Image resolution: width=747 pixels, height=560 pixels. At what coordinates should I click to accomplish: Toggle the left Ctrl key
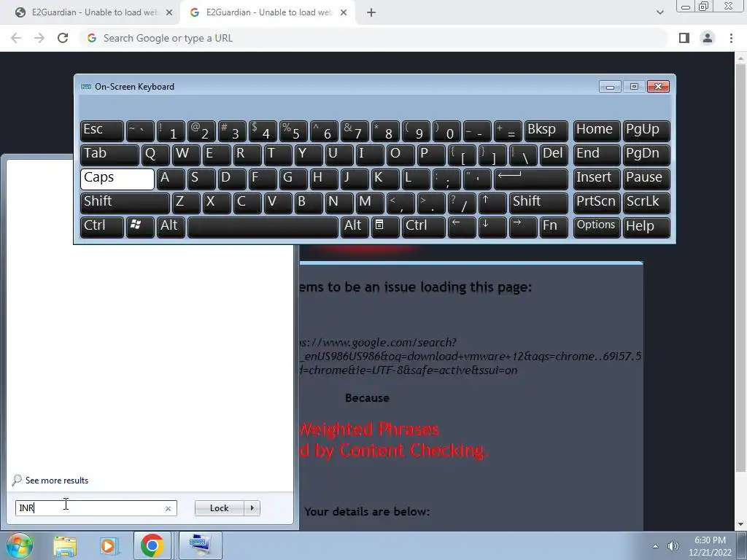tap(102, 227)
